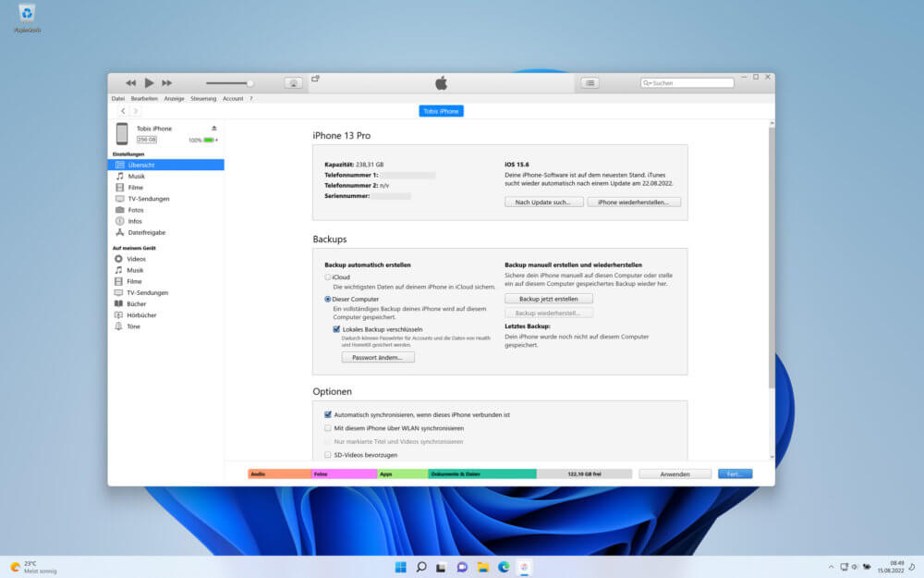Click the iPhone device thumbnail in sidebar

(x=122, y=133)
